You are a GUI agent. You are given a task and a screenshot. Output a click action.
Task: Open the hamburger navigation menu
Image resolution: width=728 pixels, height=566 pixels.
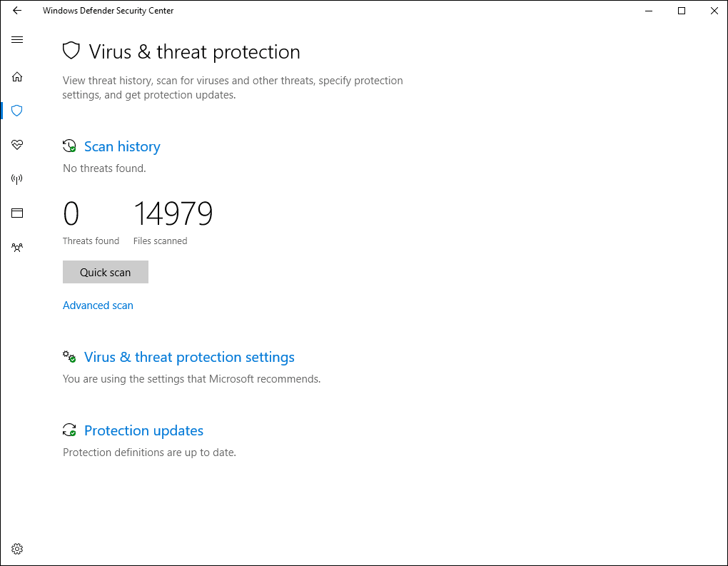click(x=16, y=39)
